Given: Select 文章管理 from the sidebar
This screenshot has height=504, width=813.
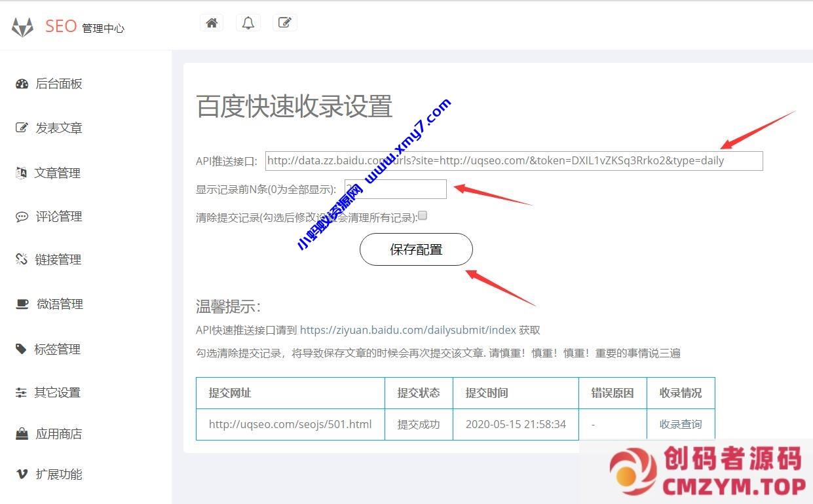Looking at the screenshot, I should [x=57, y=173].
